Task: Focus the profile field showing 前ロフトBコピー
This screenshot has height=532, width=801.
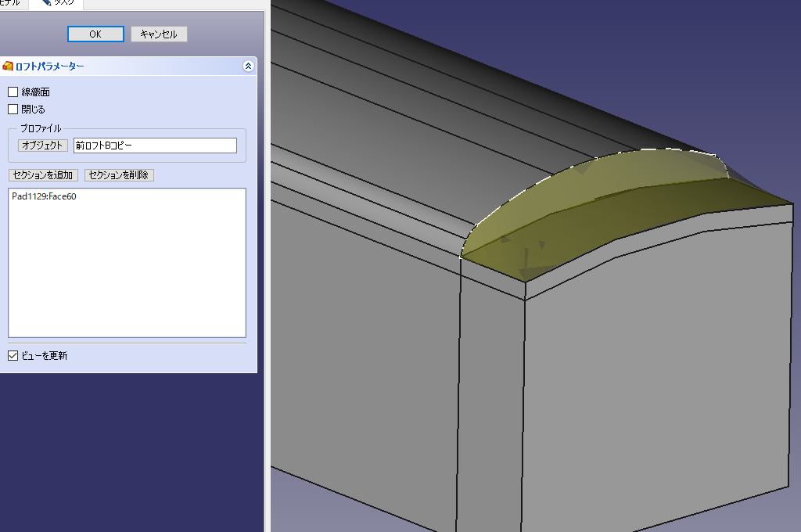Action: click(x=154, y=146)
